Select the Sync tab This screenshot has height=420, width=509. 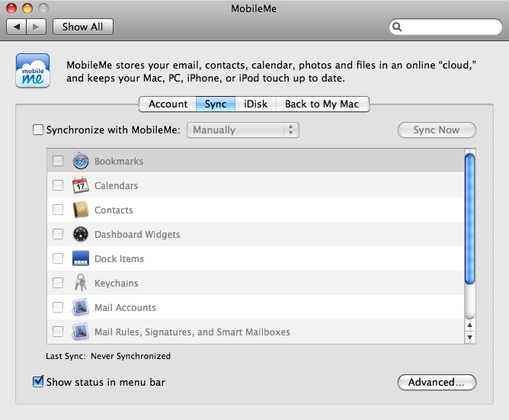pos(216,104)
